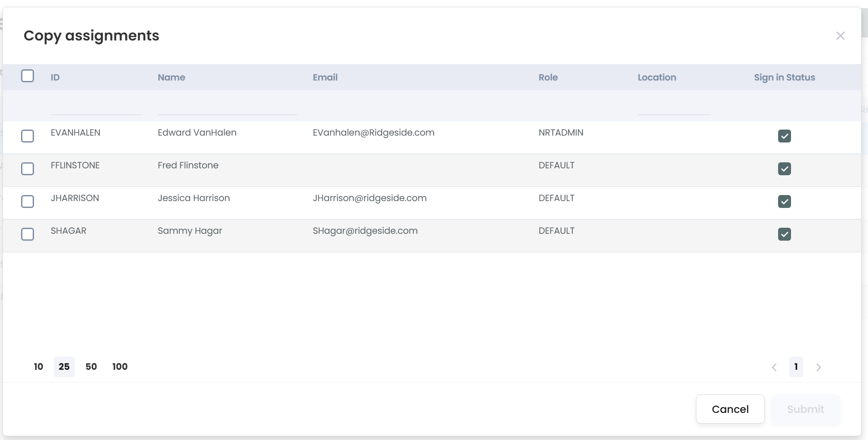This screenshot has width=868, height=440.
Task: Select the JHARRISON row checkbox
Action: click(x=28, y=201)
